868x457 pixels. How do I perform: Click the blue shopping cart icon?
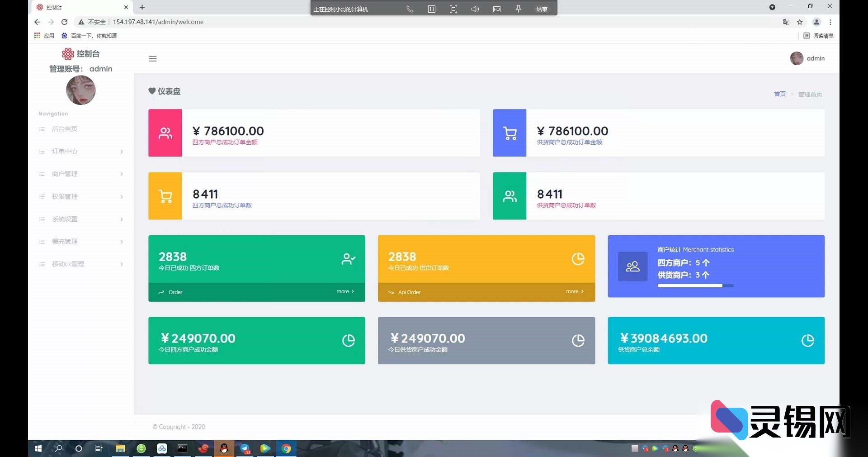pyautogui.click(x=509, y=133)
